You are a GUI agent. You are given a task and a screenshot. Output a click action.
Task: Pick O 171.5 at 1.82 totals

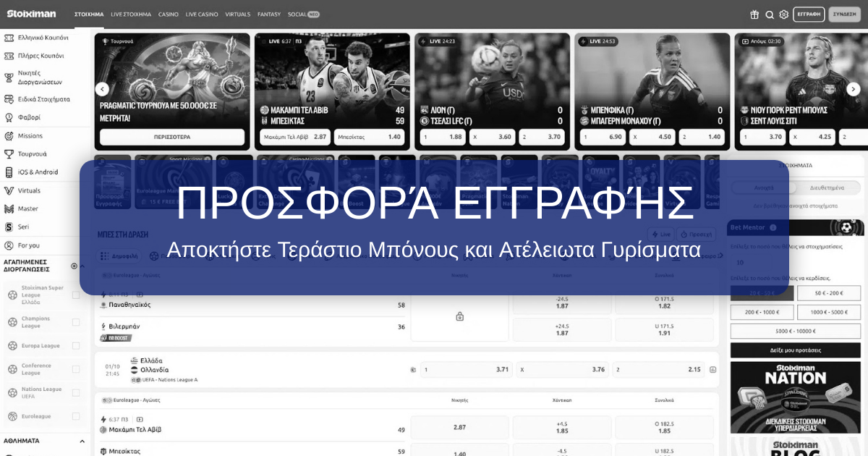pos(665,302)
